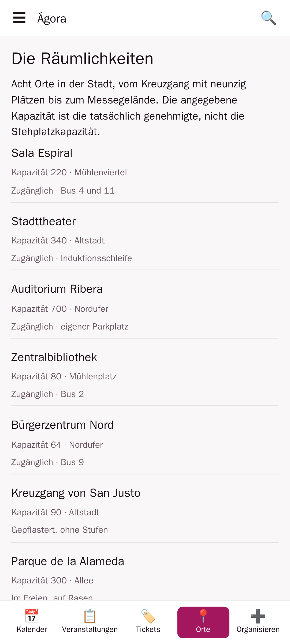290x644 pixels.
Task: Open the Tickets tag icon
Action: point(148,616)
